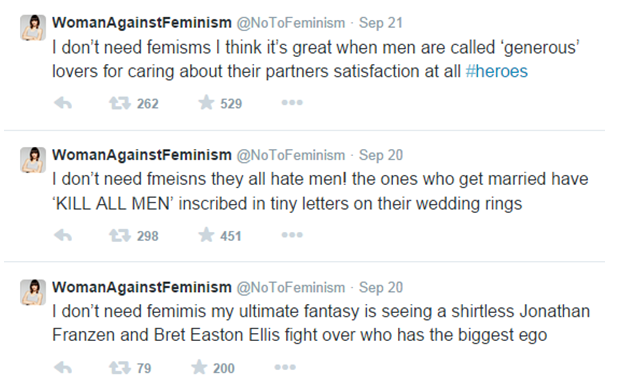This screenshot has height=389, width=631.
Task: Favorite the tweet with 451 stars
Action: [206, 235]
